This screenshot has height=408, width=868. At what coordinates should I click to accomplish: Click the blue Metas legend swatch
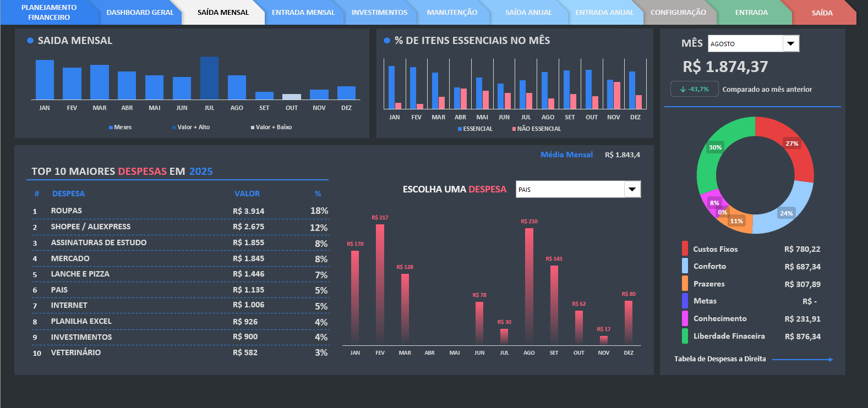coord(685,301)
